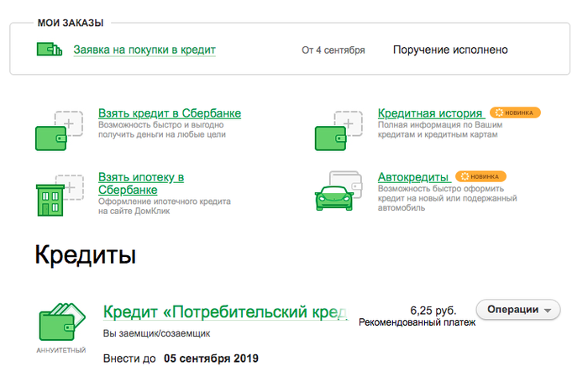Viewport: 588px width, 387px height.
Task: Click 'НОВИНКА' badge next to Автокредиты
Action: click(480, 176)
